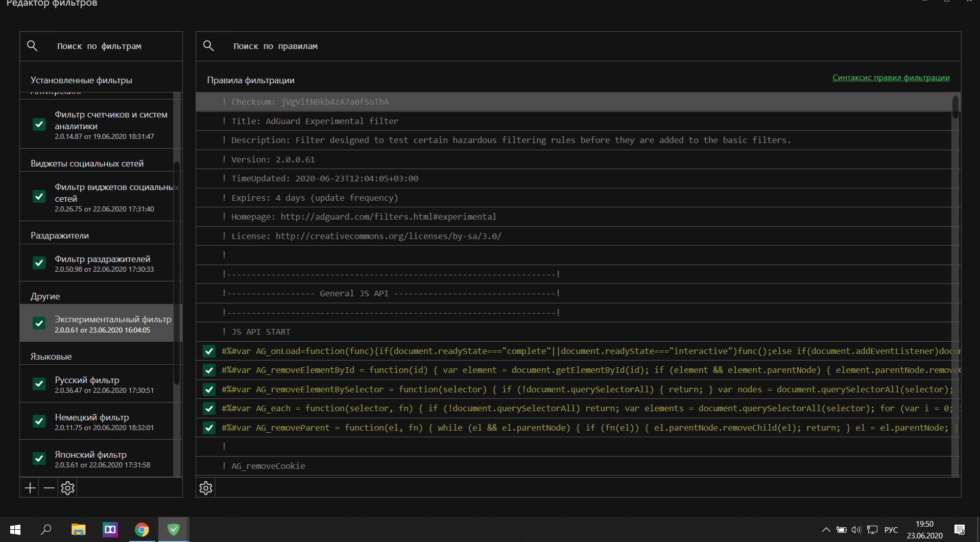Image resolution: width=980 pixels, height=542 pixels.
Task: Select the Version: 2.0.0.61 line
Action: (573, 159)
